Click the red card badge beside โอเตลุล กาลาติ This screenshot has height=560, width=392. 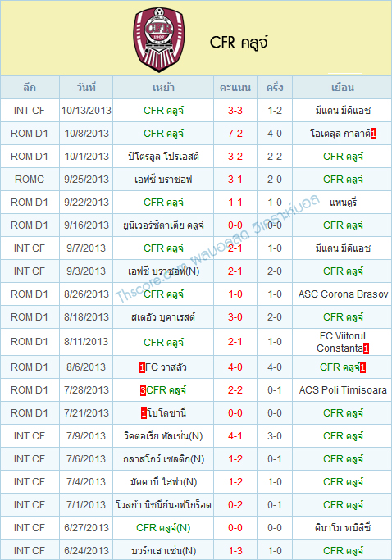click(373, 134)
